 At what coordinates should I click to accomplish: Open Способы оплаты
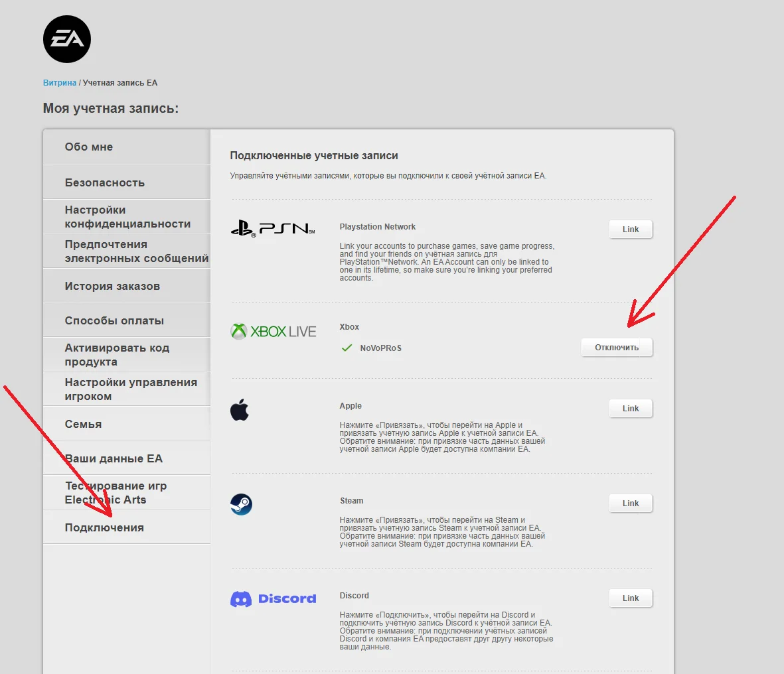pyautogui.click(x=127, y=320)
